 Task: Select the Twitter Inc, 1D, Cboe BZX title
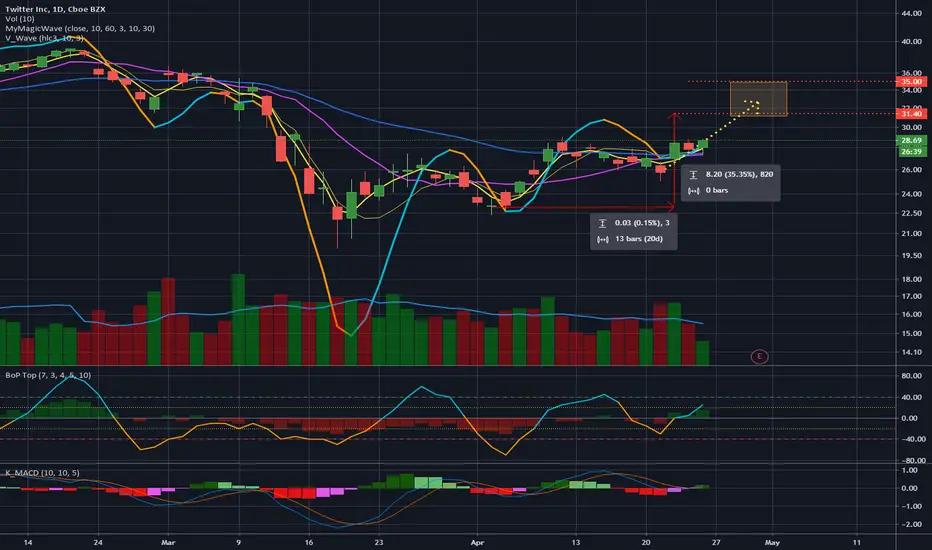click(55, 10)
